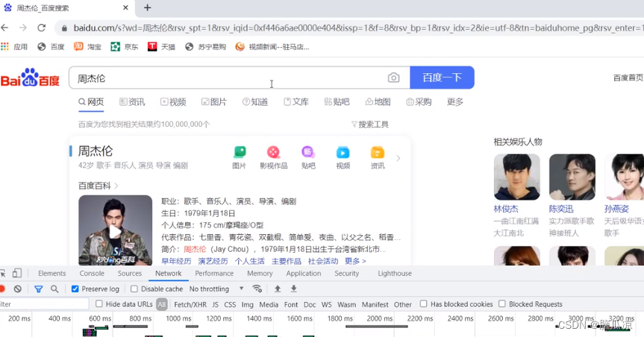Open the 早年经历 link
644x337 pixels.
tap(176, 261)
